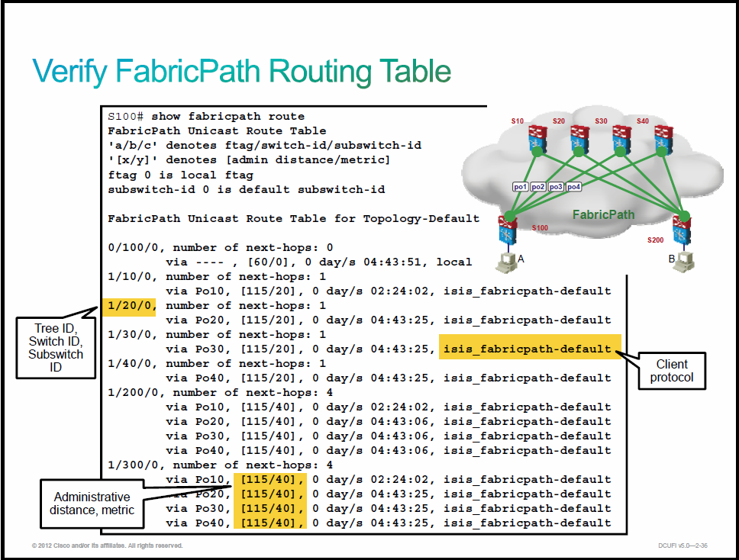Image resolution: width=739 pixels, height=560 pixels.
Task: Click 'subswitch-id 0 is default subswitch-id' line
Action: [247, 189]
